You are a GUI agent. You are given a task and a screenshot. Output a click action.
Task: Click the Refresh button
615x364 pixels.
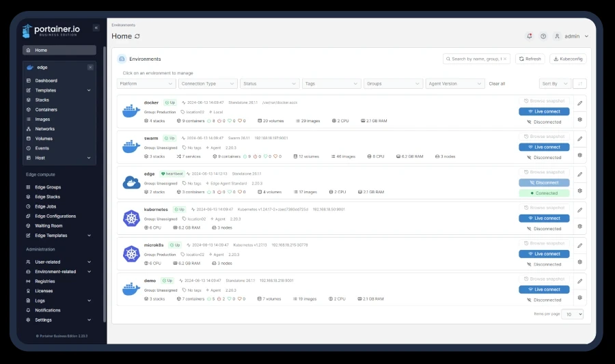tap(530, 59)
